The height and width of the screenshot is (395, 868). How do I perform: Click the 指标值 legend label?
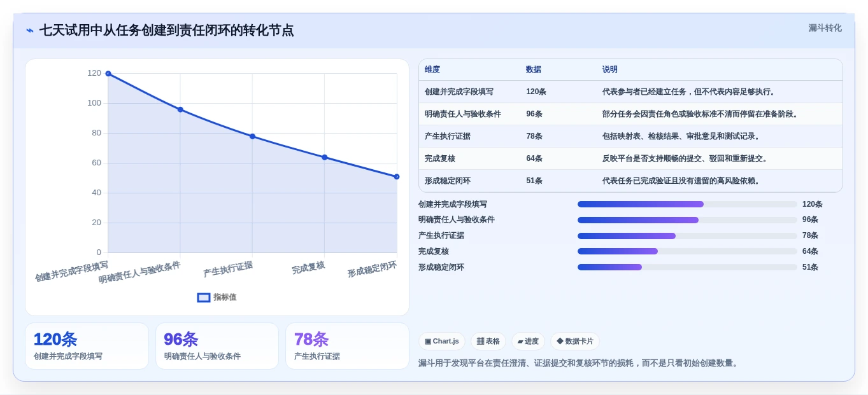(x=225, y=297)
